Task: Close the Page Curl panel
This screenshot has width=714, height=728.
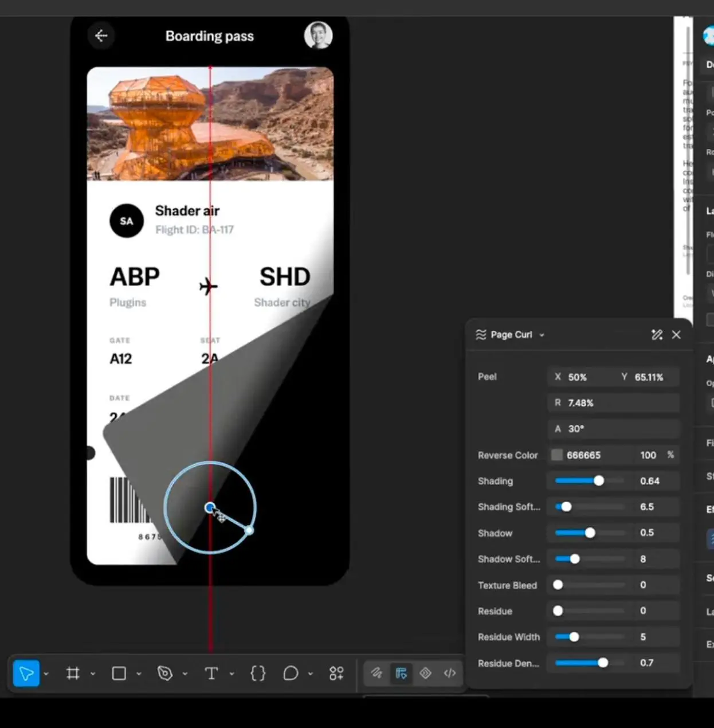Action: tap(676, 335)
